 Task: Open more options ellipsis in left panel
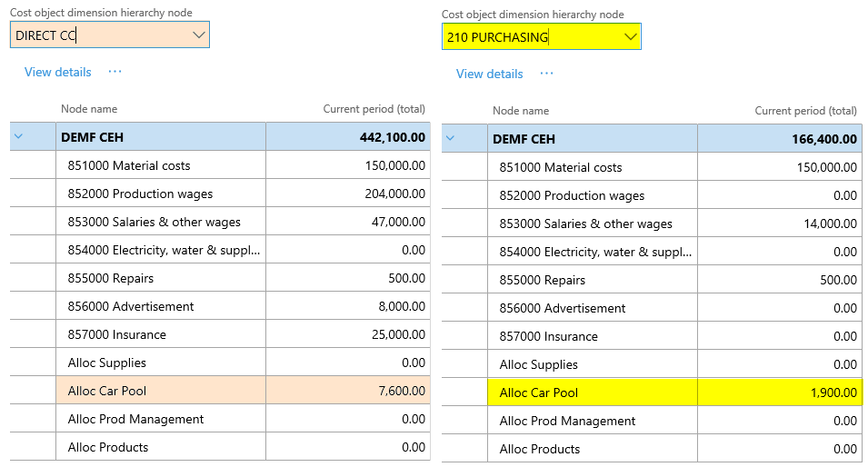click(x=115, y=72)
